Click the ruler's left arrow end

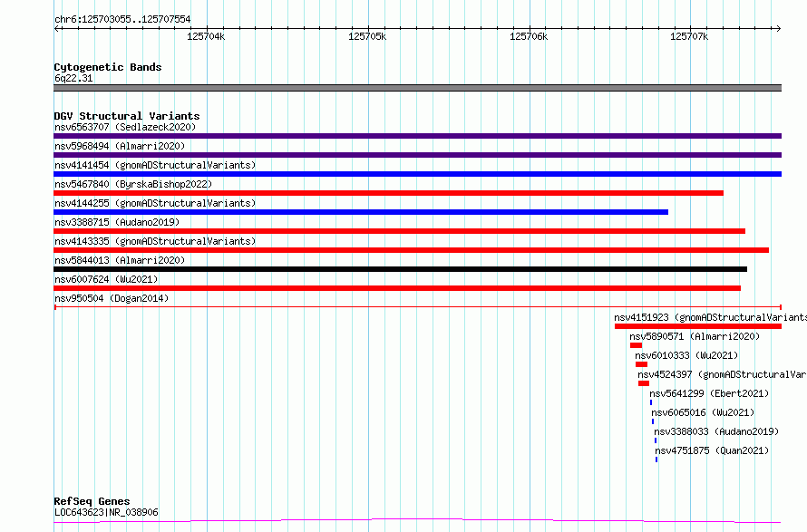56,28
